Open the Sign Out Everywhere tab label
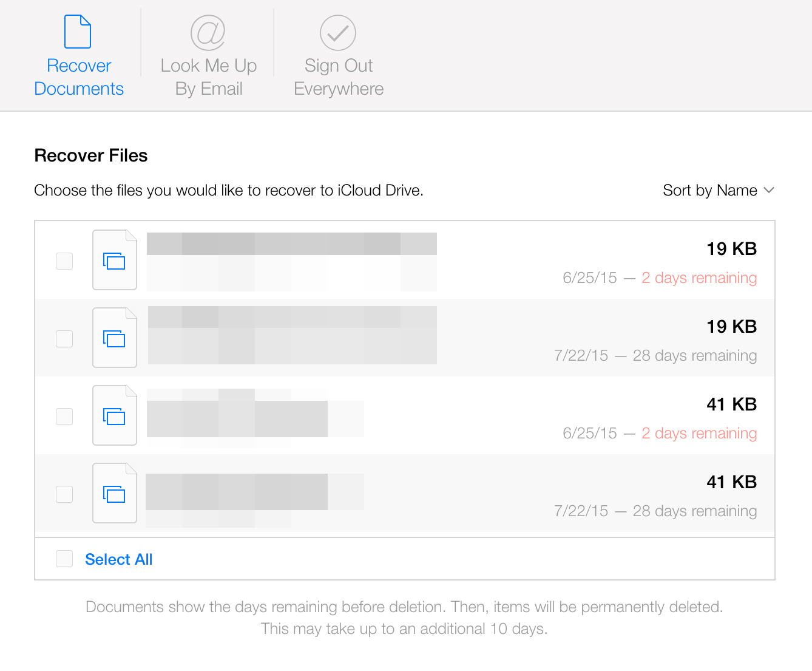Viewport: 812px width, 671px height. (x=339, y=77)
